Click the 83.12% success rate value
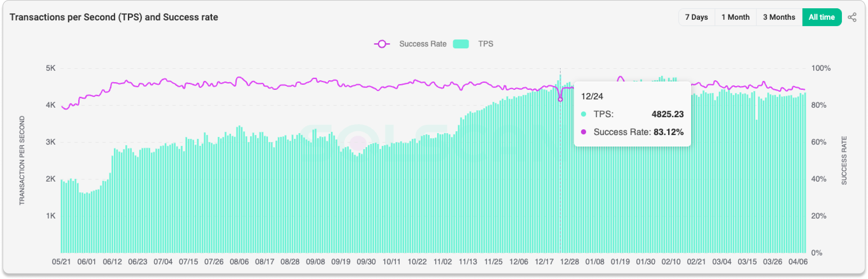 click(668, 132)
